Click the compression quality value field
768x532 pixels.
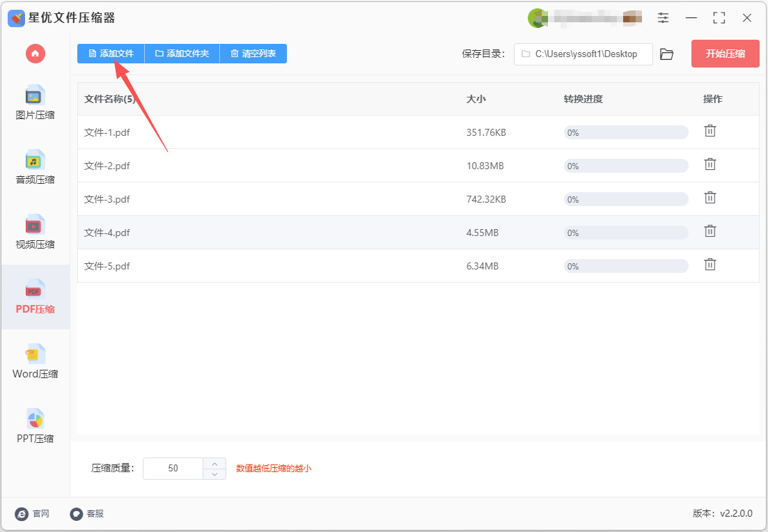173,469
